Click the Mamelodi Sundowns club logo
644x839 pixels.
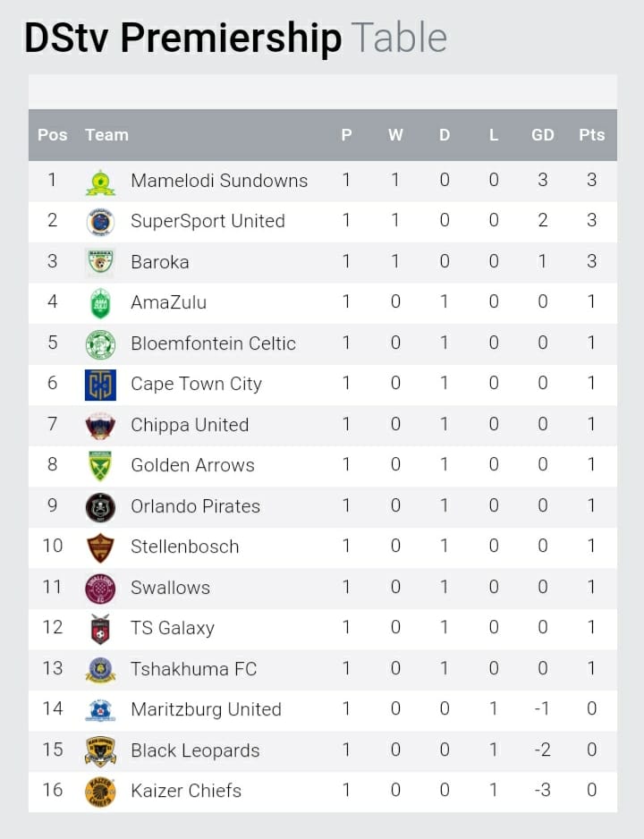(x=100, y=182)
